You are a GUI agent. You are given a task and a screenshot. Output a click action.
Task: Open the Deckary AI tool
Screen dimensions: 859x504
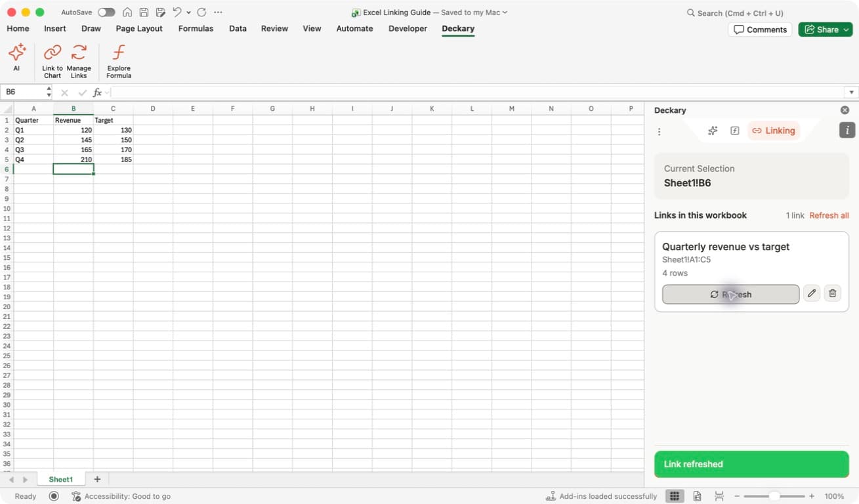pyautogui.click(x=16, y=57)
